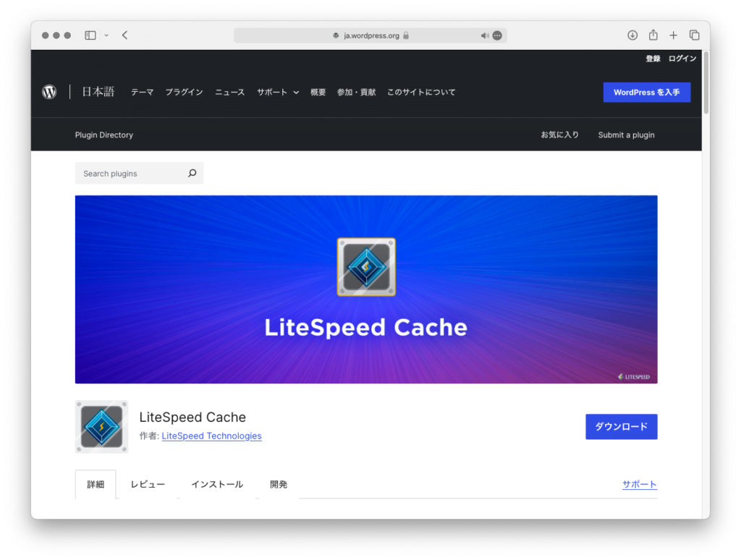
Task: Open the page options ellipsis in address bar
Action: (x=497, y=35)
